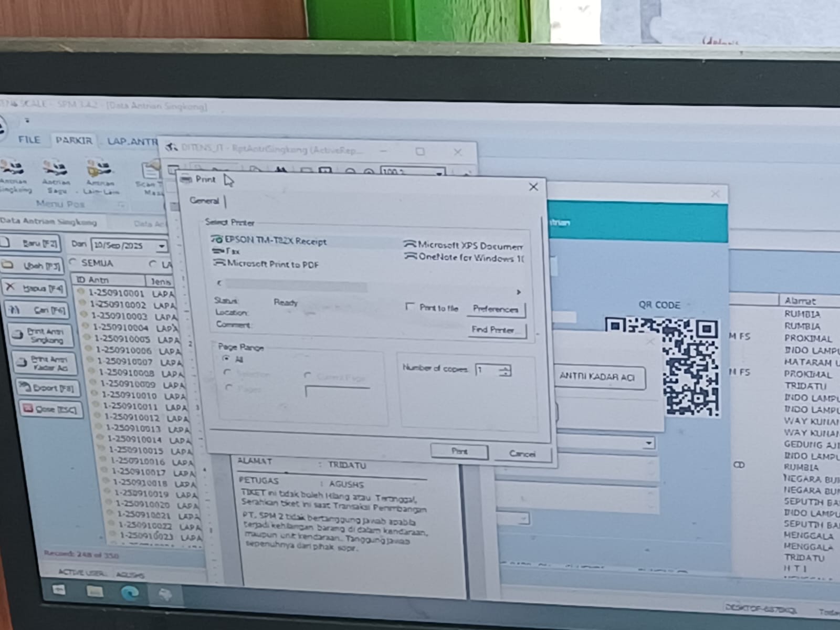Switch to the PARKIR tab
The image size is (840, 630).
coord(73,141)
